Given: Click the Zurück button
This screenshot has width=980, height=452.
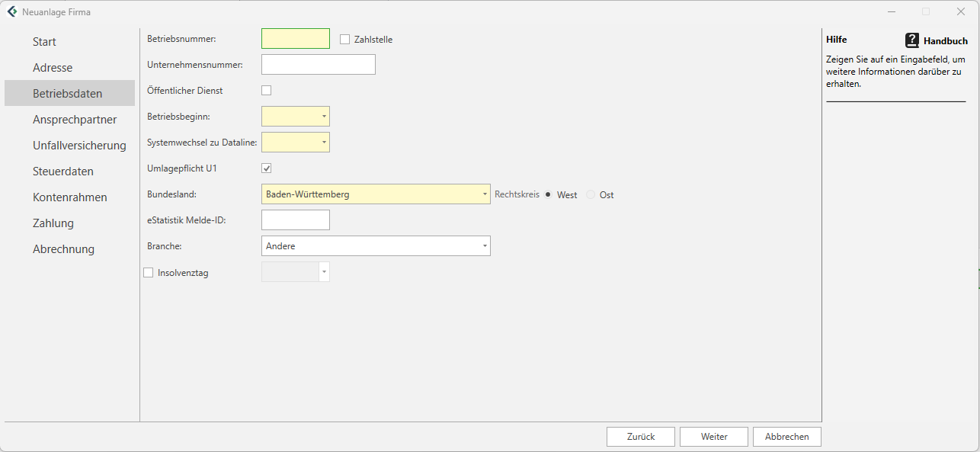Looking at the screenshot, I should pos(640,437).
